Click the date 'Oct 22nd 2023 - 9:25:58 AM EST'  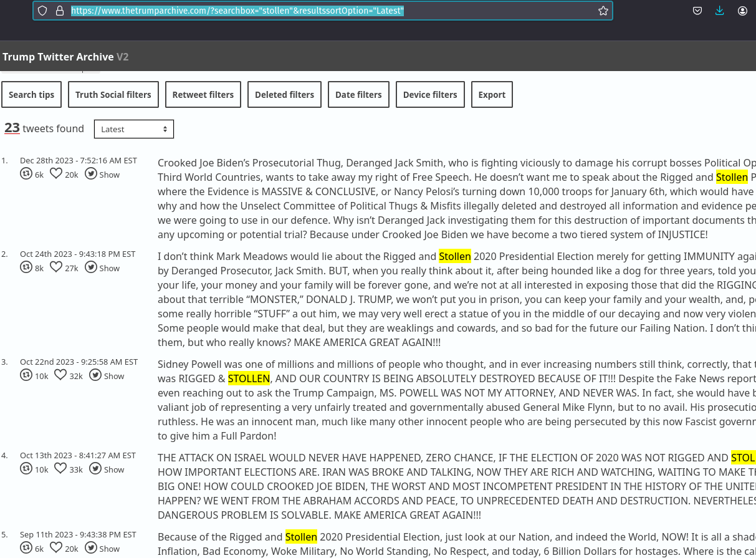pyautogui.click(x=79, y=362)
